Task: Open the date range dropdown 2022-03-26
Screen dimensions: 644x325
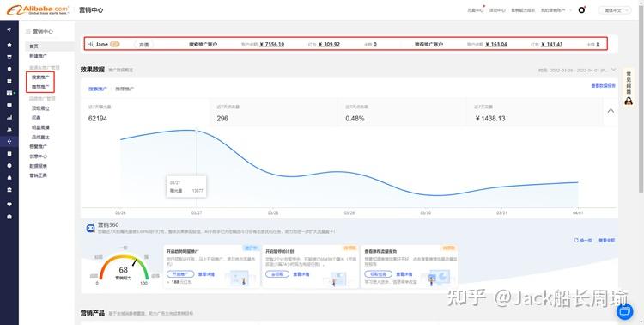Action: [577, 70]
